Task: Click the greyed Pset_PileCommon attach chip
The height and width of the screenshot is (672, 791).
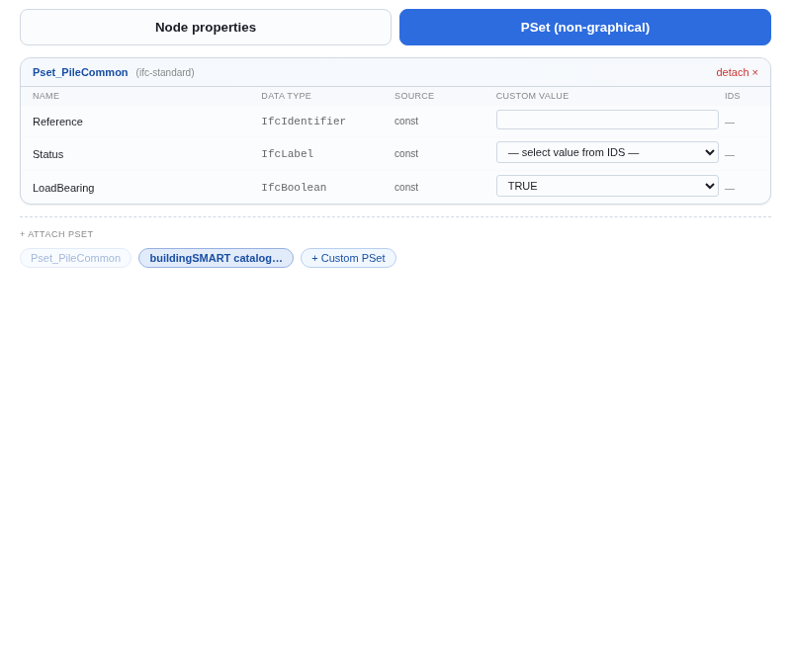Action: coord(76,258)
